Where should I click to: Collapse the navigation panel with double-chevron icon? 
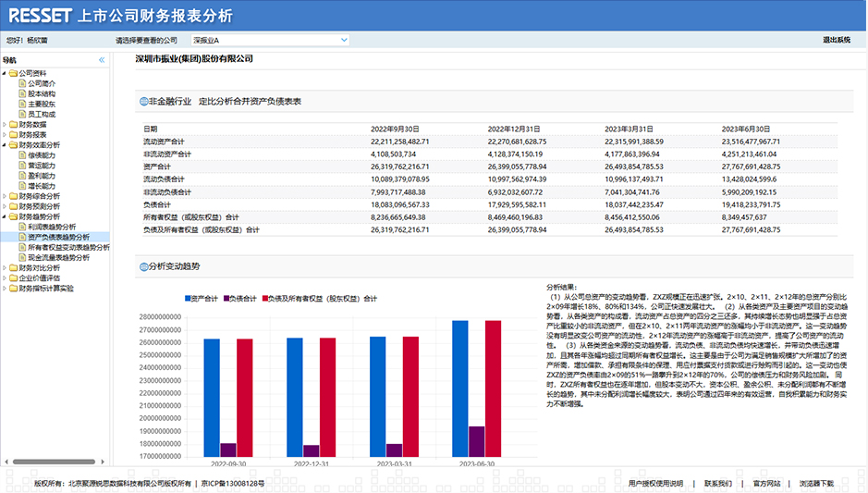pyautogui.click(x=102, y=60)
